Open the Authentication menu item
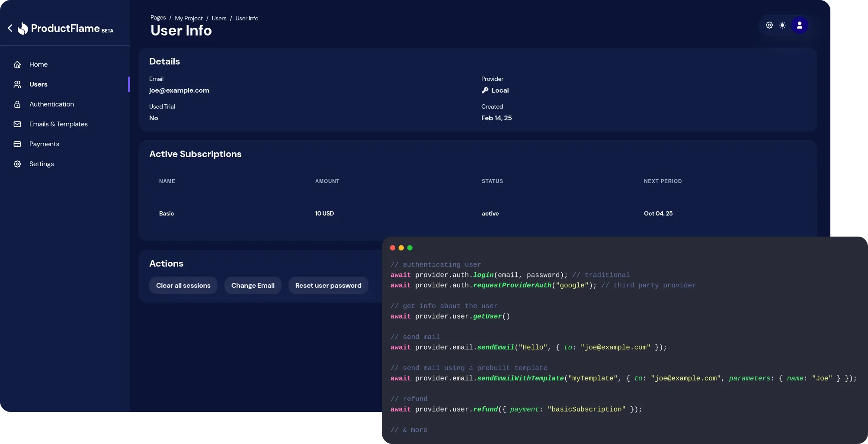868x444 pixels. point(51,104)
